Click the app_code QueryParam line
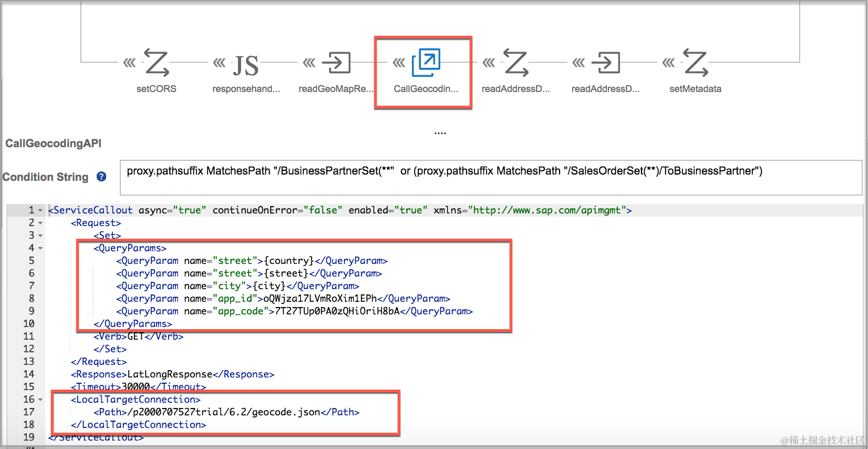 (295, 311)
